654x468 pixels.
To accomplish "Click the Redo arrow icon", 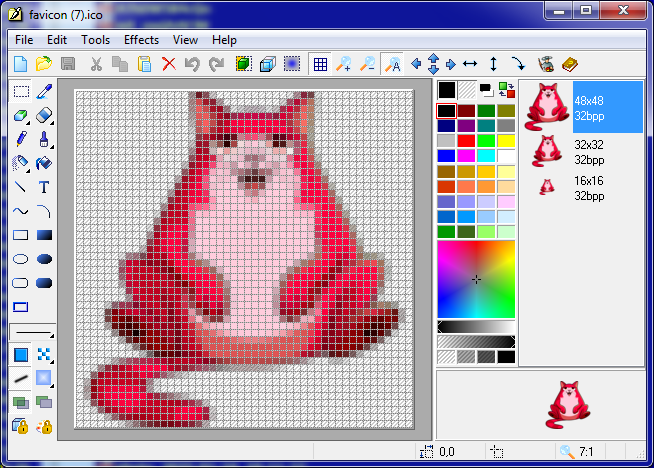I will pyautogui.click(x=216, y=64).
